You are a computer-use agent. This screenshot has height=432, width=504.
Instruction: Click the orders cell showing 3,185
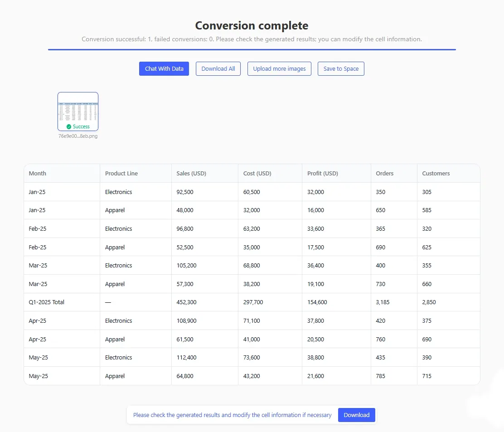tap(383, 302)
